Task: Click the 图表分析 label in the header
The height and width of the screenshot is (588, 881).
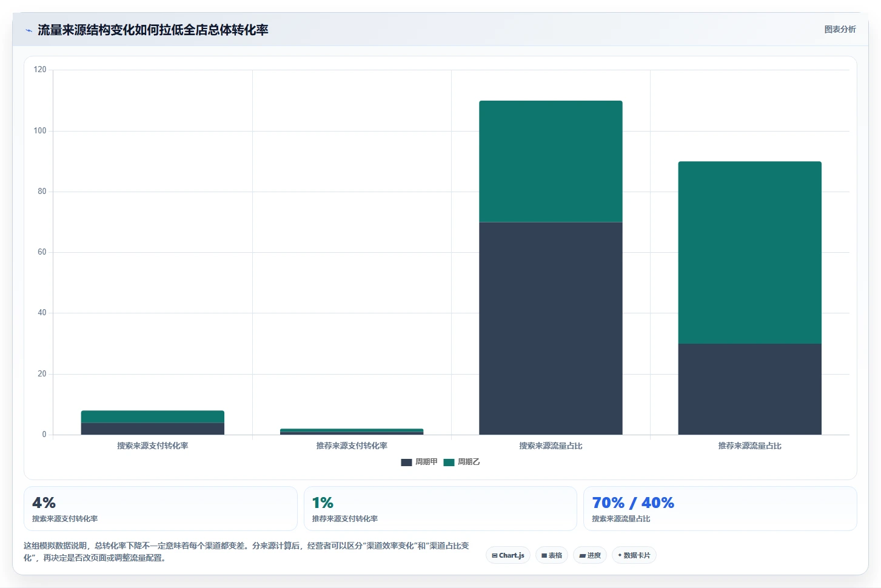Action: coord(840,29)
